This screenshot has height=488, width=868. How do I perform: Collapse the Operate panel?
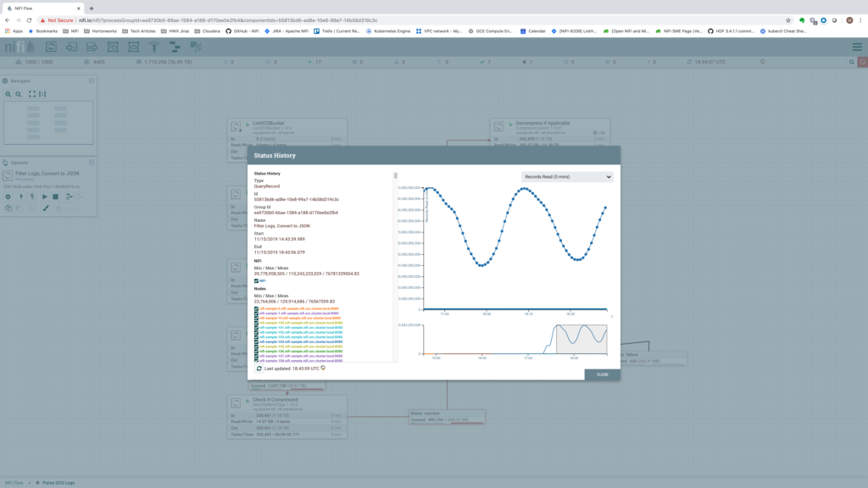[x=92, y=162]
